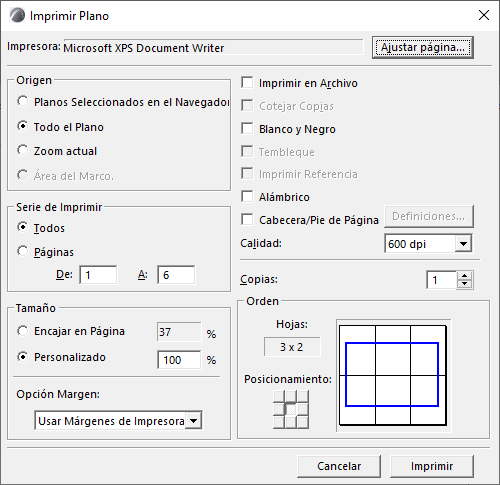Click the Personalizado percentage field
This screenshot has width=500, height=485.
click(x=179, y=360)
